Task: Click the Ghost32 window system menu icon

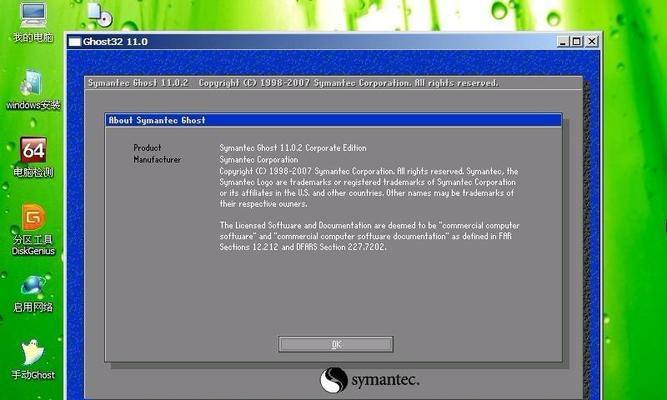Action: pos(75,42)
